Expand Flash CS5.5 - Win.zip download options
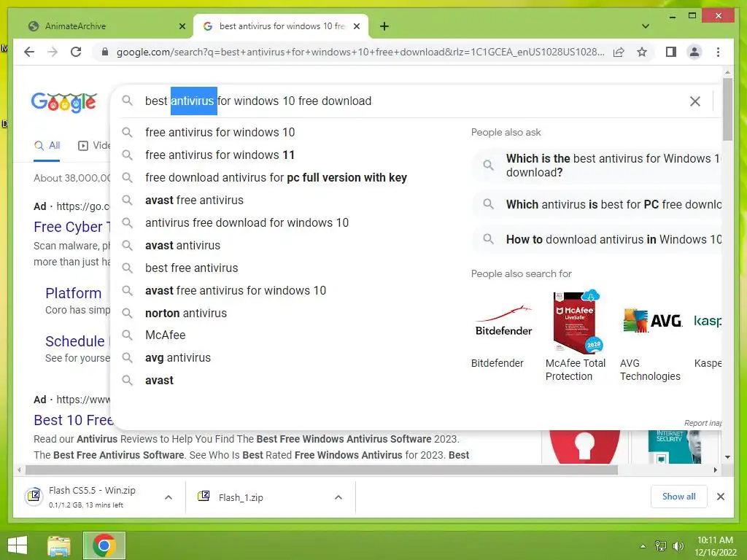Screen dimensions: 747x560 click(169, 497)
